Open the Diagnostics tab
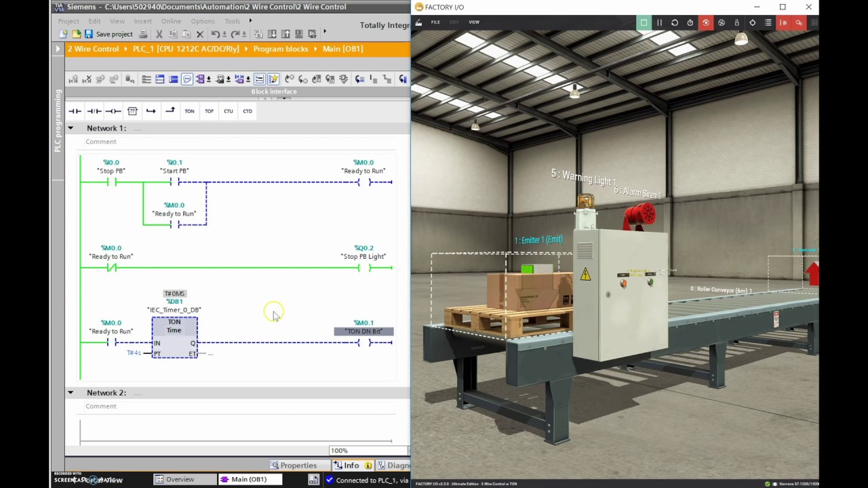Image resolution: width=868 pixels, height=488 pixels. point(393,466)
